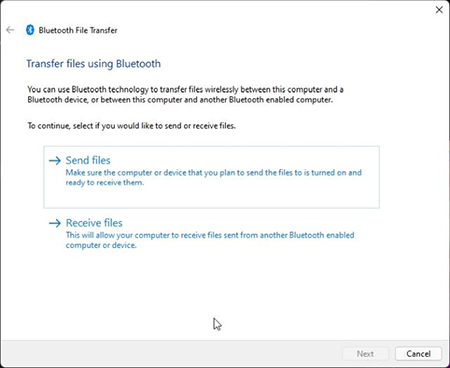Select the Send files description text

[x=213, y=177]
